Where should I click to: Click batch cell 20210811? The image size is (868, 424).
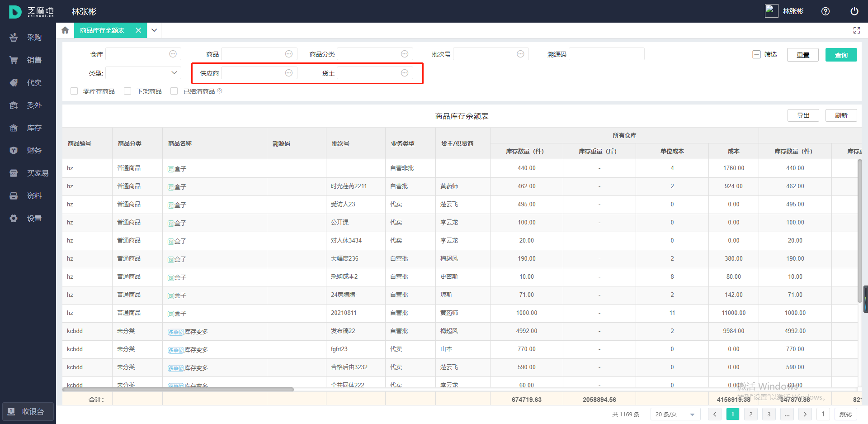coord(344,313)
